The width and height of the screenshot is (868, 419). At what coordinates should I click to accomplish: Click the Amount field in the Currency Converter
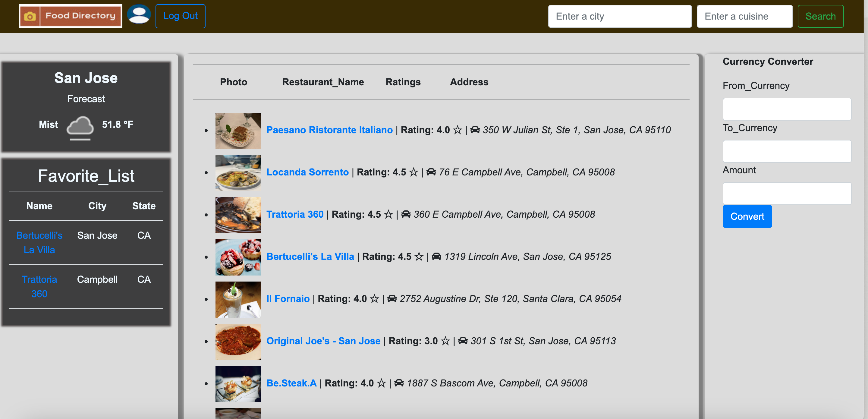point(787,193)
